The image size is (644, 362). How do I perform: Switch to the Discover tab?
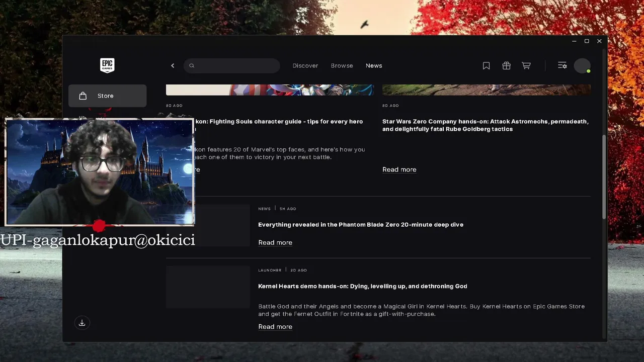click(x=305, y=66)
